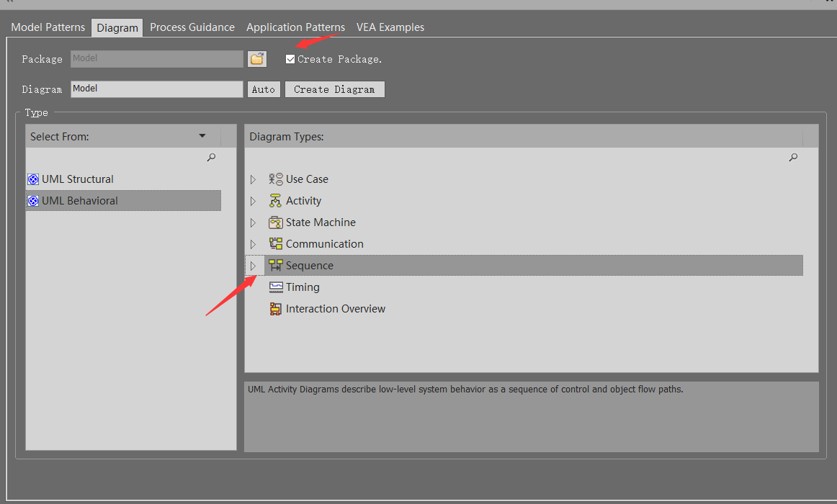This screenshot has width=837, height=504.
Task: Click the search magnifier in Diagram Types panel
Action: [x=792, y=157]
